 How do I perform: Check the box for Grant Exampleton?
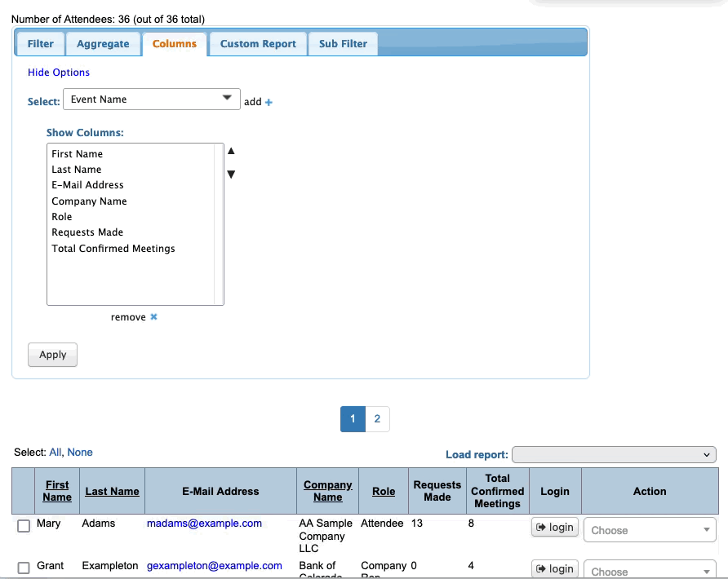click(24, 568)
